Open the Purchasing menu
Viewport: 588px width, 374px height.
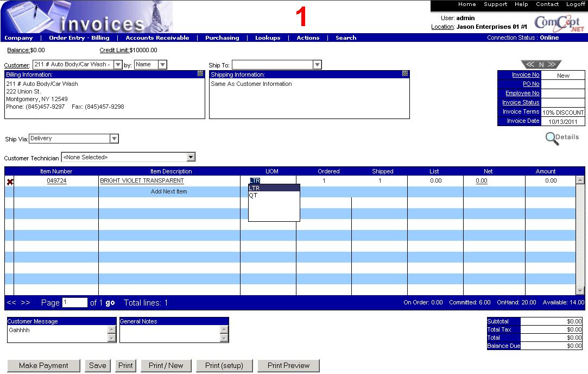[x=222, y=38]
